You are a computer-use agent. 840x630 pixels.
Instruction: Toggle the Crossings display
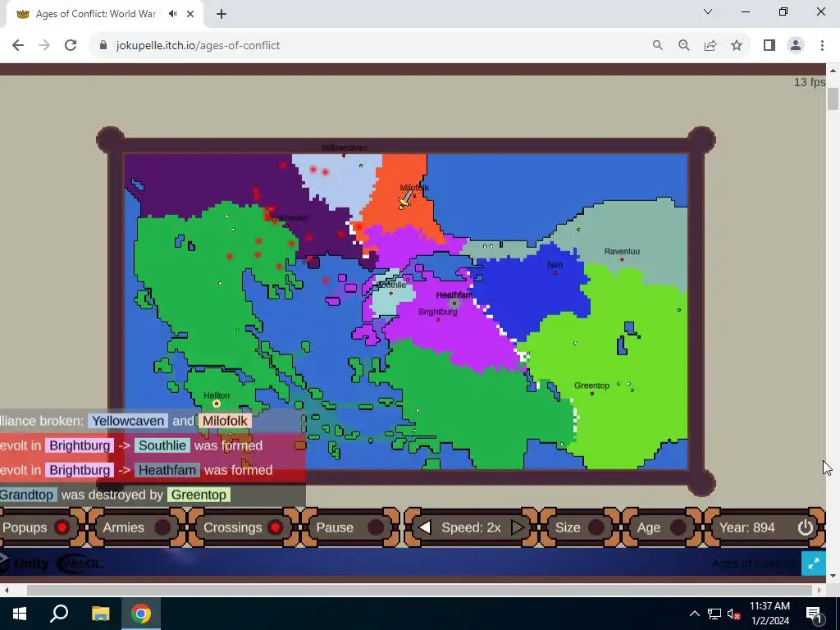[x=276, y=527]
